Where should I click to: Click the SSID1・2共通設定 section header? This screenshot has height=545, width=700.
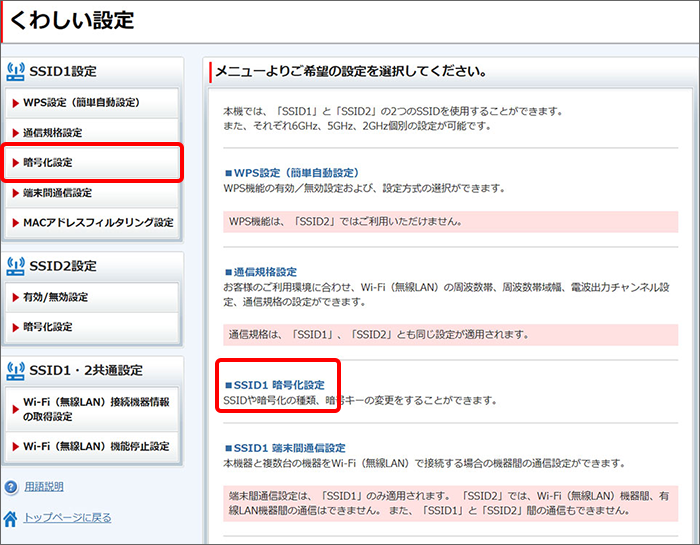pyautogui.click(x=86, y=370)
